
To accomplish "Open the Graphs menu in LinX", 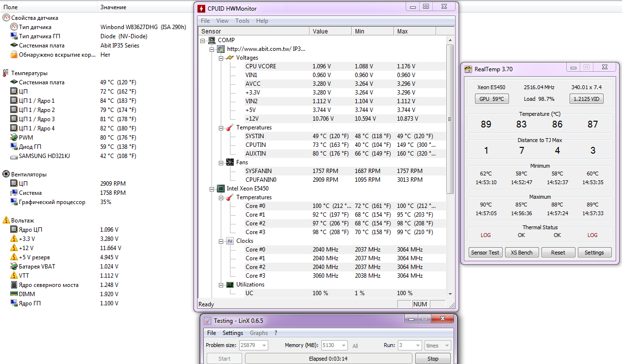I will tap(259, 333).
